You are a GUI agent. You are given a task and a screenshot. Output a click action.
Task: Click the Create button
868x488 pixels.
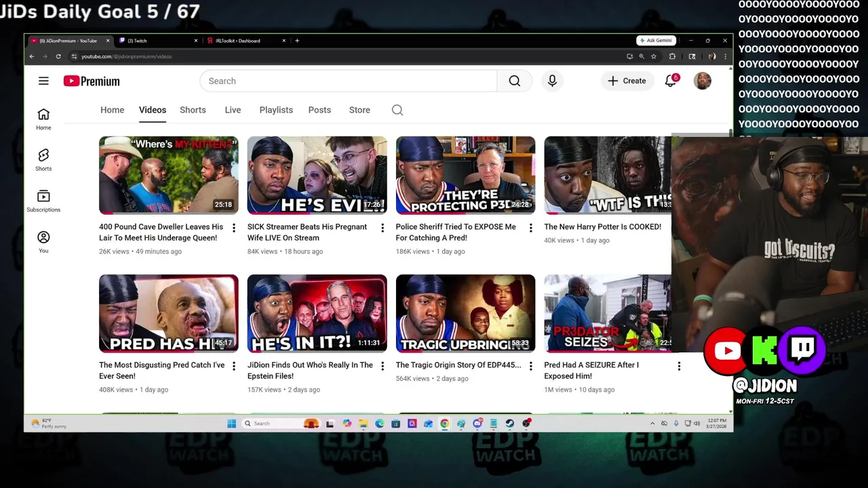[x=627, y=81]
